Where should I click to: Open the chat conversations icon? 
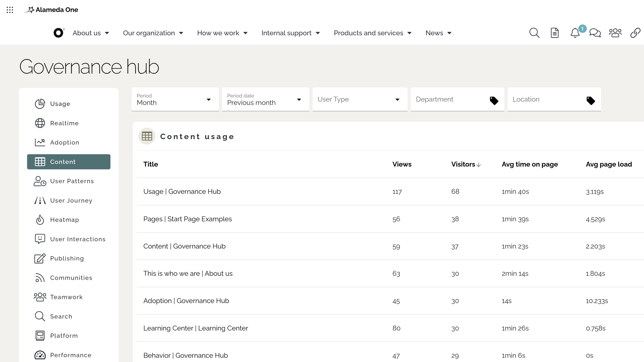tap(595, 33)
